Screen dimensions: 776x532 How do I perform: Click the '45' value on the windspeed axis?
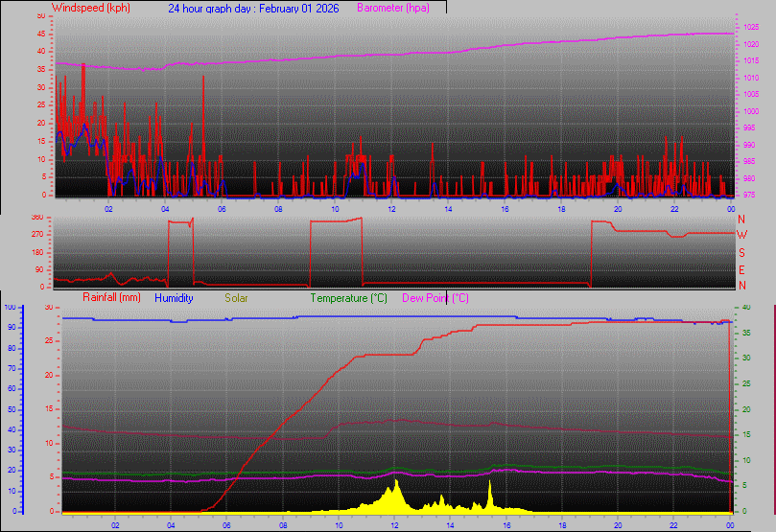click(x=41, y=35)
